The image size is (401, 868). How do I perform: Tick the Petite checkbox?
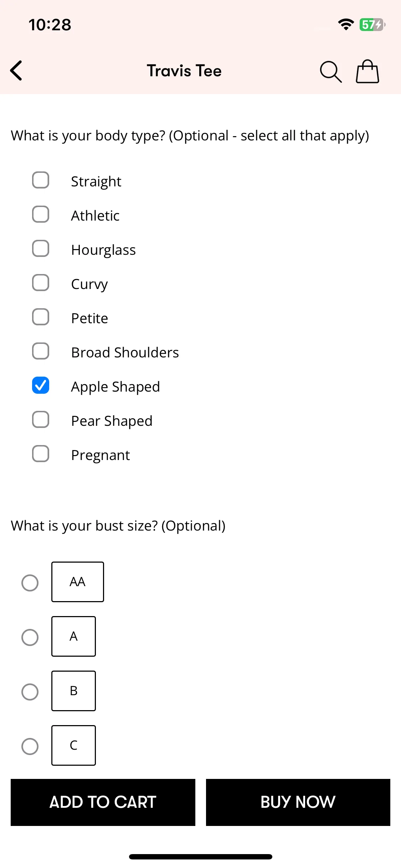pyautogui.click(x=41, y=317)
